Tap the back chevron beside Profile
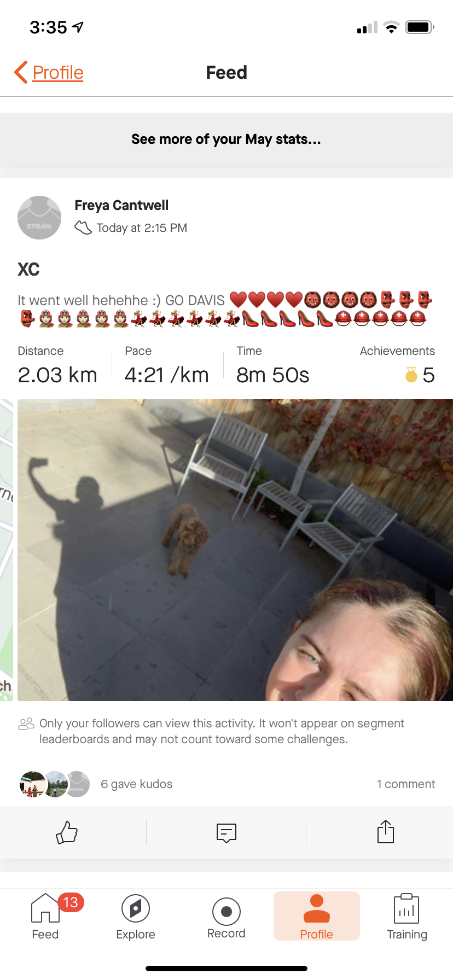 21,72
